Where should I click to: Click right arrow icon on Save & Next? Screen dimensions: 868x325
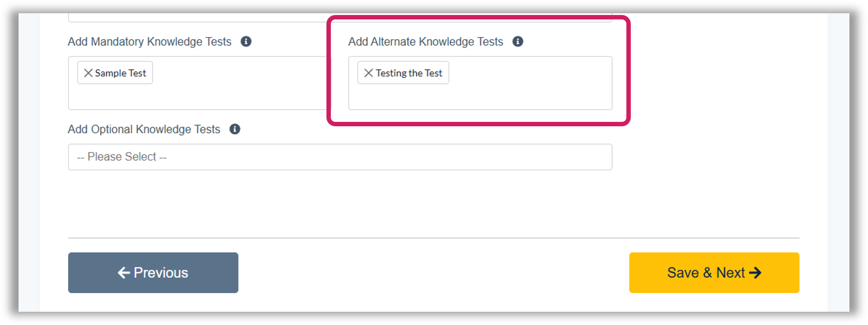(x=755, y=272)
